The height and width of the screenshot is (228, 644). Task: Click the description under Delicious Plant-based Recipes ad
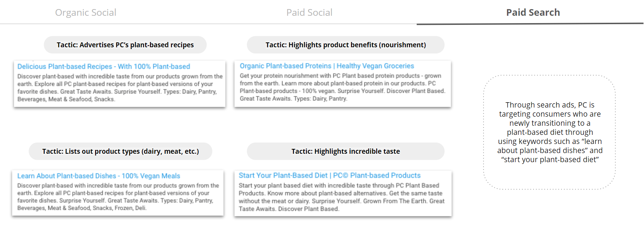pyautogui.click(x=120, y=88)
